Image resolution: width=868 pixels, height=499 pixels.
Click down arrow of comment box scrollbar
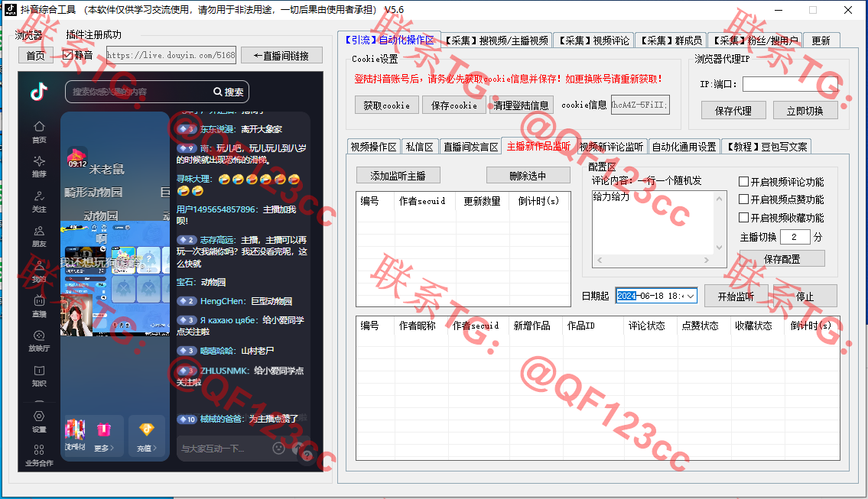pos(719,248)
